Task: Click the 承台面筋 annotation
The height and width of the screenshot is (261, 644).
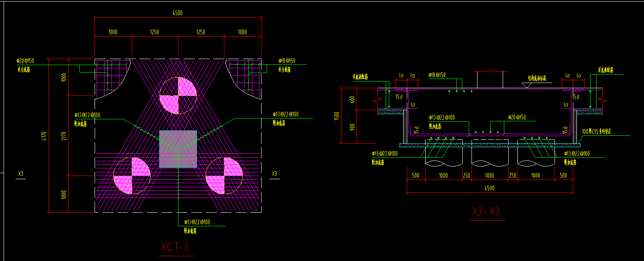Action: pyautogui.click(x=285, y=69)
